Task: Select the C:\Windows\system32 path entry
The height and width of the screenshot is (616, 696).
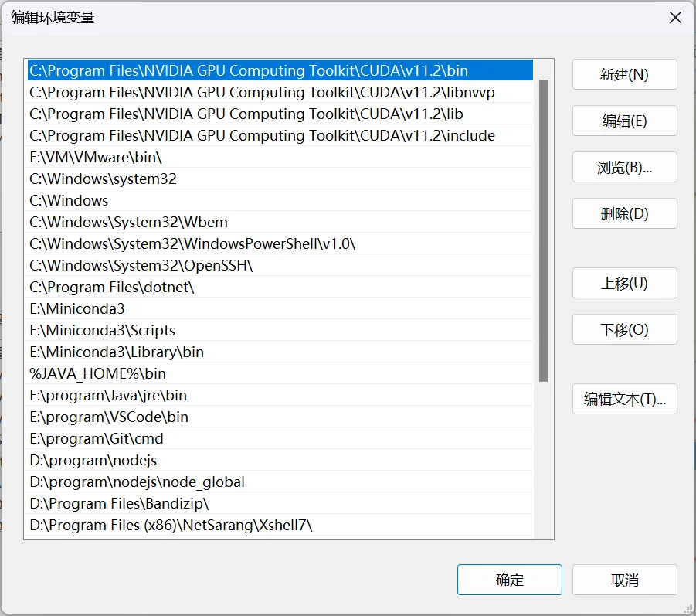Action: (x=103, y=179)
